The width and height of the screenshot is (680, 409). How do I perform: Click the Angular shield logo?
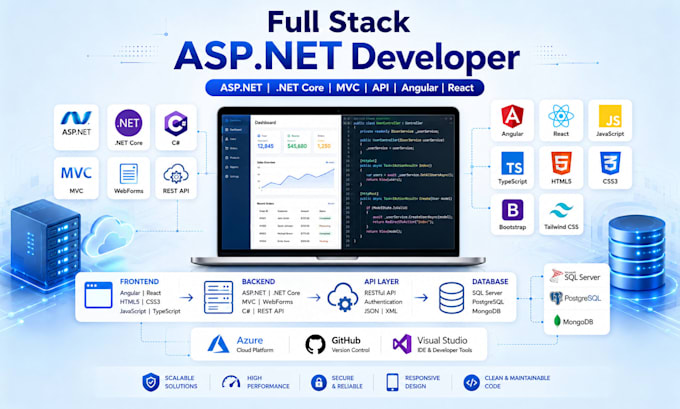click(512, 116)
